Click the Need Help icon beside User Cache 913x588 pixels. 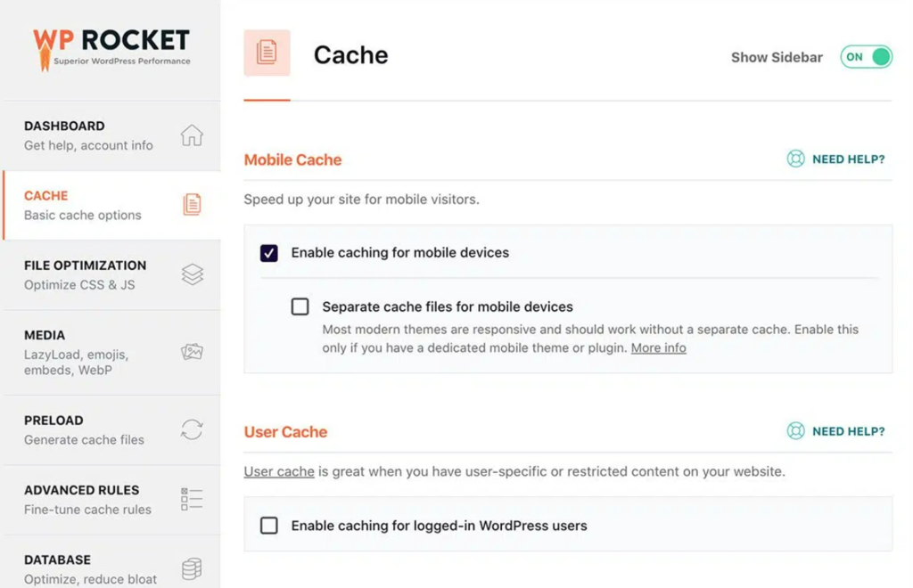point(794,430)
